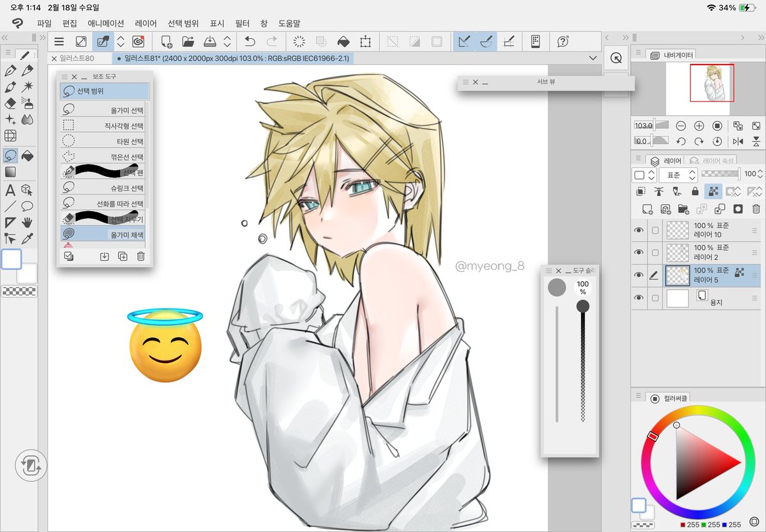Choose 꺾은선 선택 sub tool
Screen dimensions: 766x532
[103, 156]
